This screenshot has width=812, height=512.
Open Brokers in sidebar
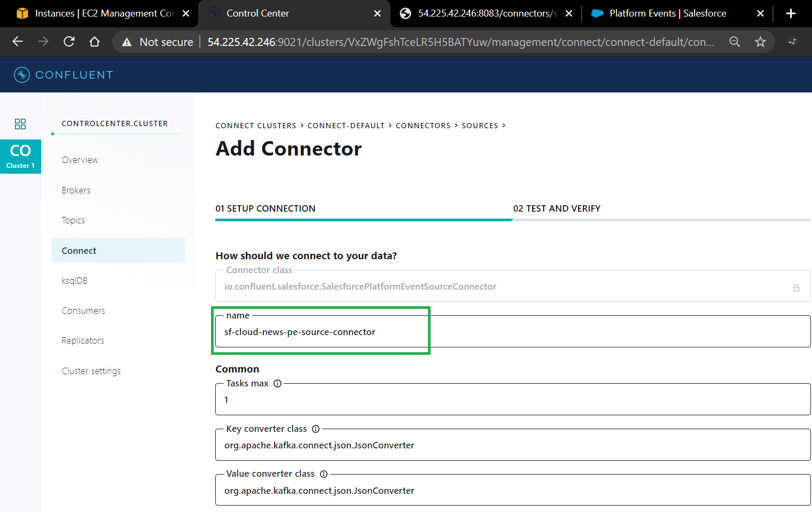coord(76,190)
